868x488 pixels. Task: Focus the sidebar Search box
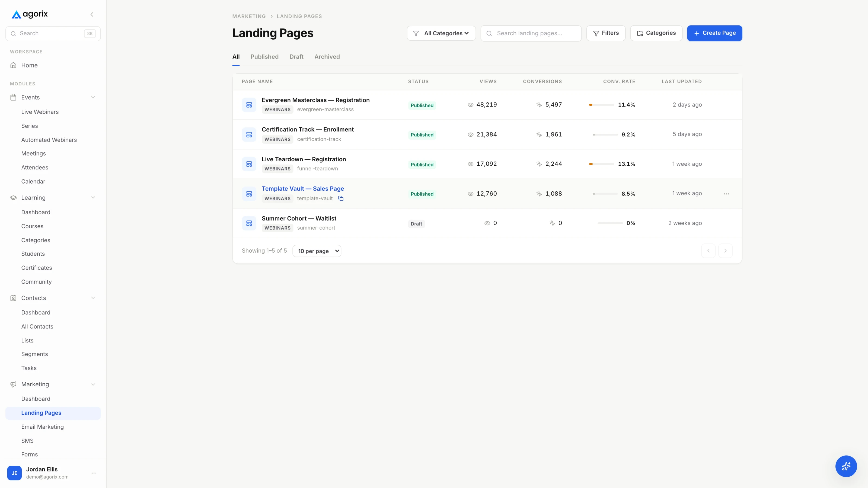tap(53, 34)
